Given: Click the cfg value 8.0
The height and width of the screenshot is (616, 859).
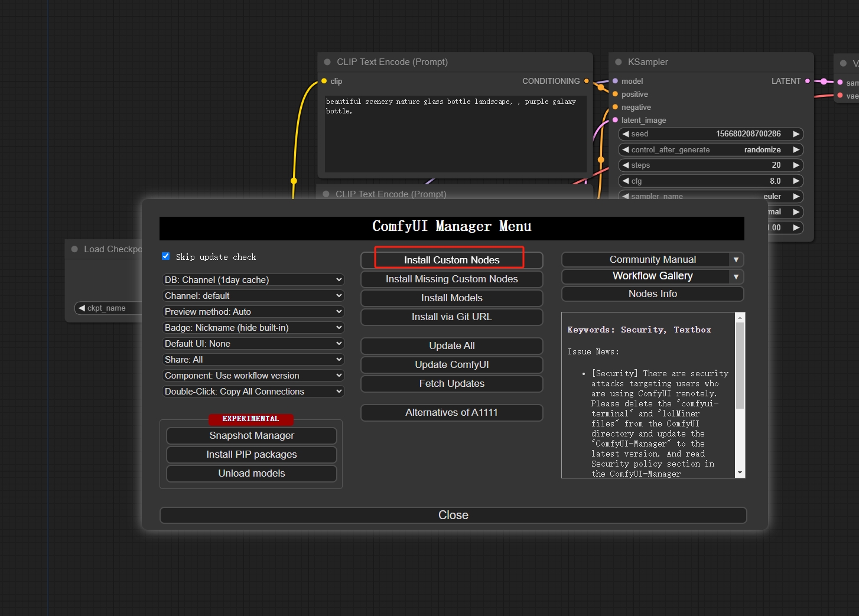Looking at the screenshot, I should (x=775, y=181).
